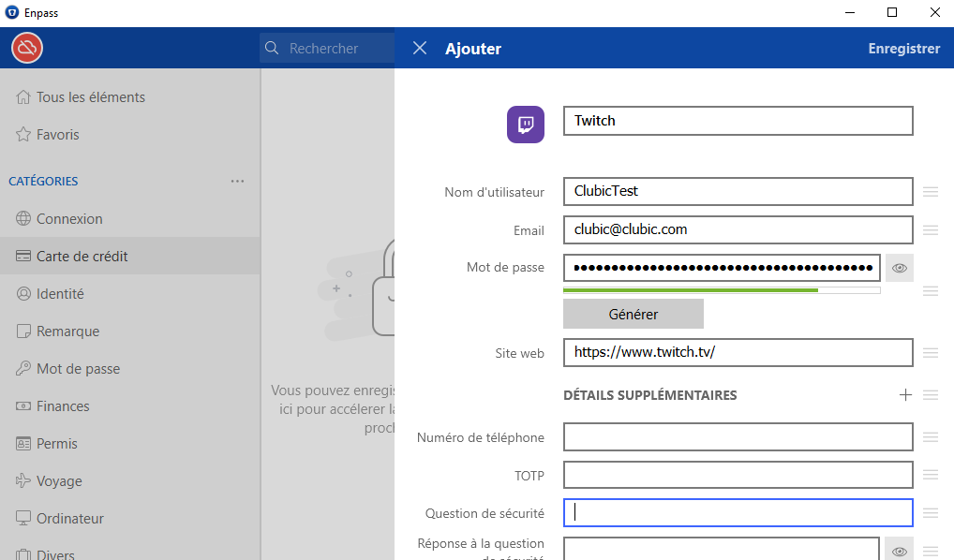Click the airplane icon beside Voyage

click(x=23, y=481)
